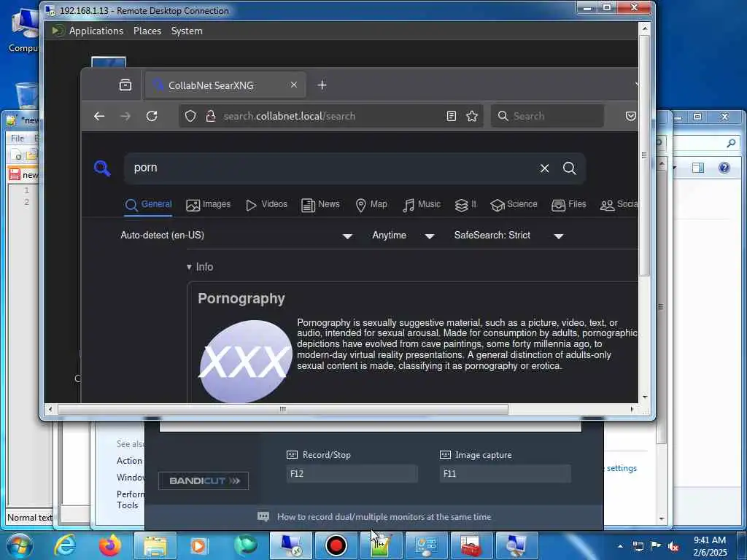Bookmark this page with star icon
The height and width of the screenshot is (560, 747).
pos(472,116)
